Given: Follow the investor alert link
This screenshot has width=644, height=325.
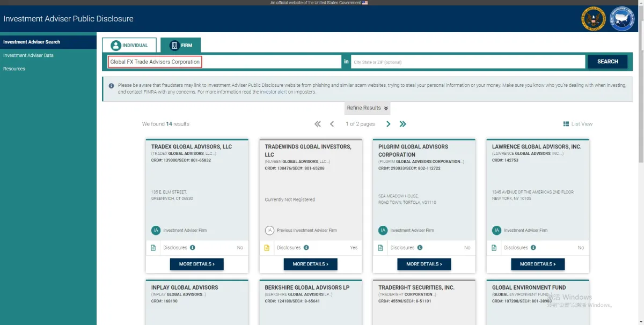Looking at the screenshot, I should coord(274,92).
